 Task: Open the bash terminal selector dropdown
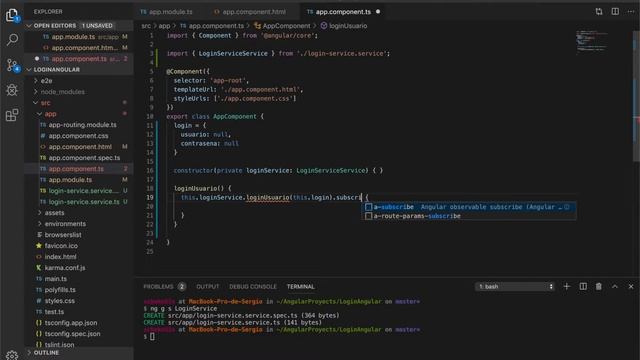[x=516, y=287]
